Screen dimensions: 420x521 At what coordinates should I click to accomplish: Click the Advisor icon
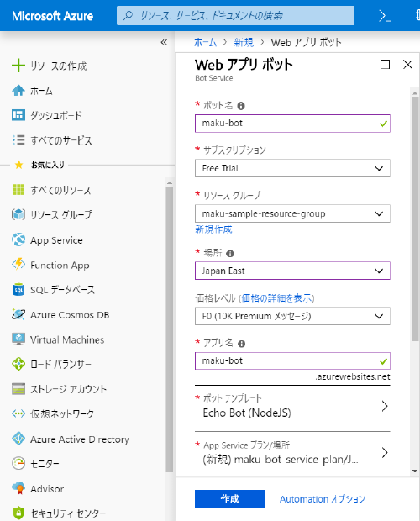pos(18,488)
